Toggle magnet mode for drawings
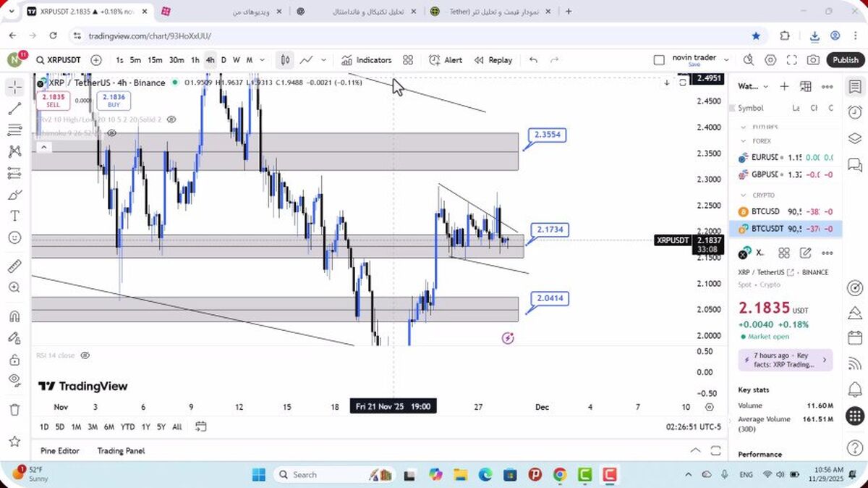Image resolution: width=868 pixels, height=488 pixels. [x=14, y=316]
